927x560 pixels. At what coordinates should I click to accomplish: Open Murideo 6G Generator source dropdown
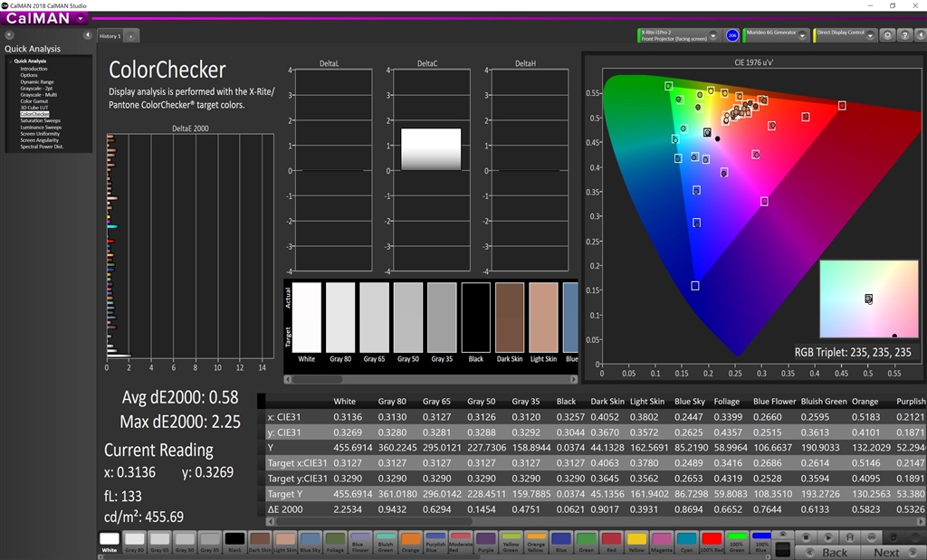coord(802,35)
